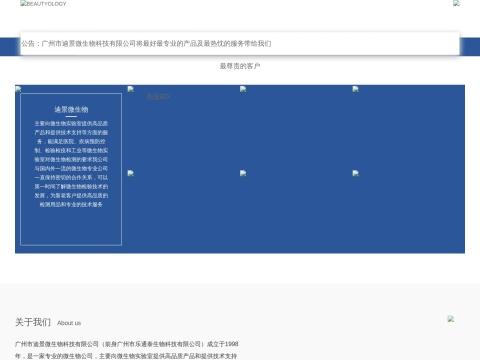Image resolution: width=480 pixels, height=360 pixels.
Task: Click the company introduction paragraph under 关于我们
Action: point(127,350)
